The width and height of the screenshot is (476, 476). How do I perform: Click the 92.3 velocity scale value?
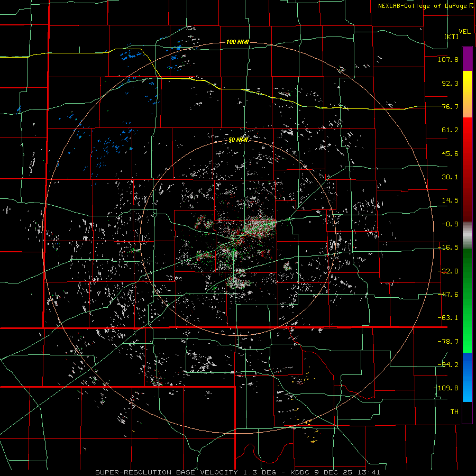pos(450,83)
